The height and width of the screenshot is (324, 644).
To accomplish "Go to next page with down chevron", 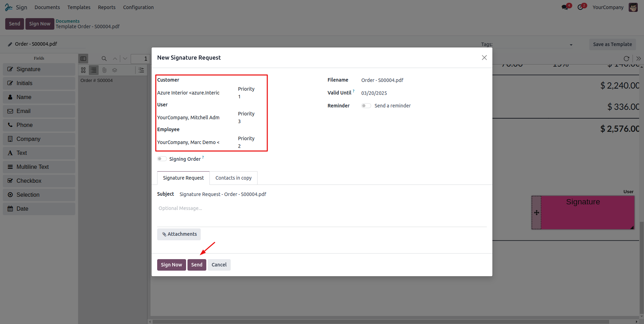I will click(125, 59).
